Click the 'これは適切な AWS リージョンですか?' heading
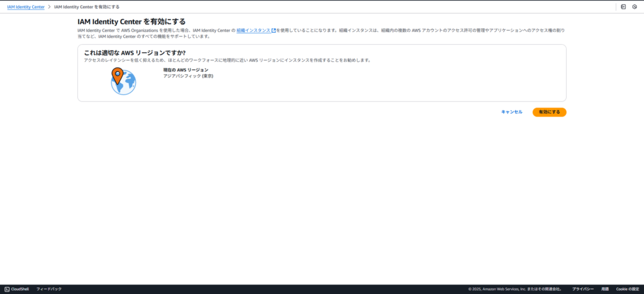 135,53
